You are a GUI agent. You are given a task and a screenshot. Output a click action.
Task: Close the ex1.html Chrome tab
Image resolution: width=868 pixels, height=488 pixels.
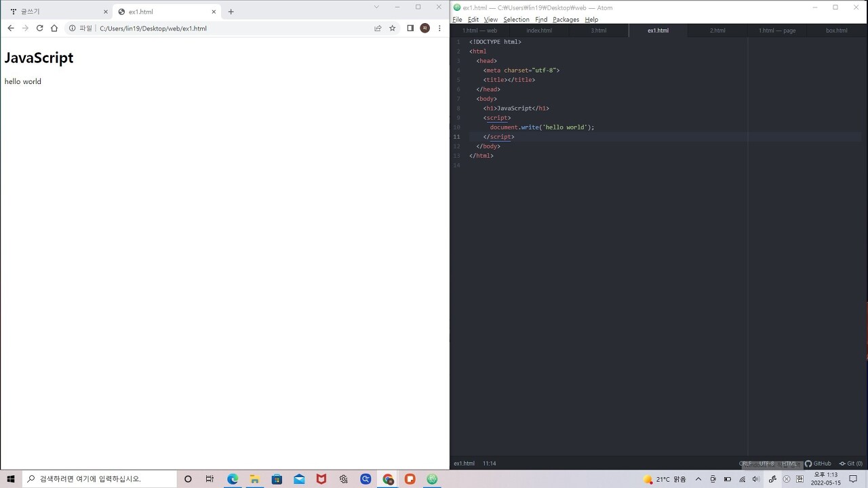214,12
